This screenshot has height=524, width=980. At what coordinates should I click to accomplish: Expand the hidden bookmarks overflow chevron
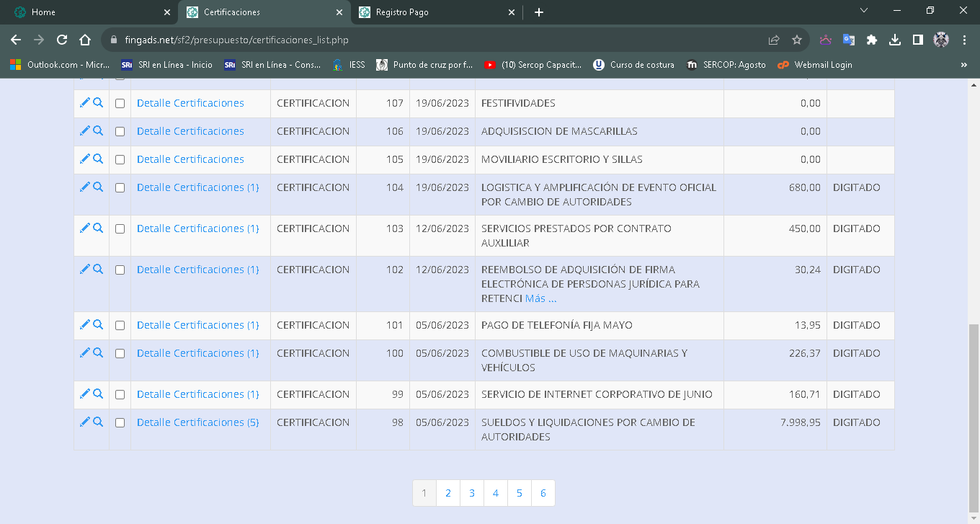(964, 65)
